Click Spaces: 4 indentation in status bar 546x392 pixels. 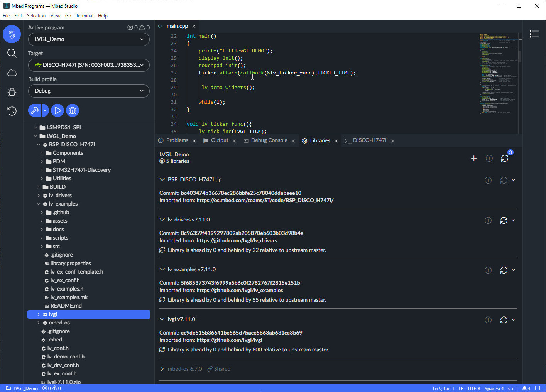pyautogui.click(x=494, y=388)
